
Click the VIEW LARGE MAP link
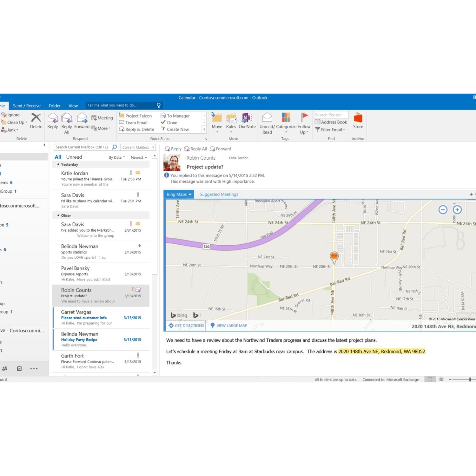229,326
